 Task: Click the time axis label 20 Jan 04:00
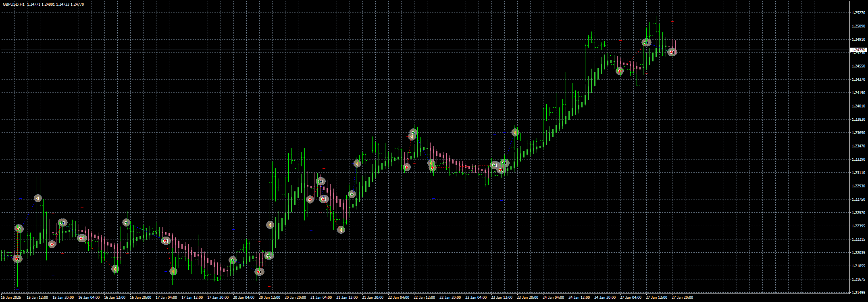coord(244,298)
